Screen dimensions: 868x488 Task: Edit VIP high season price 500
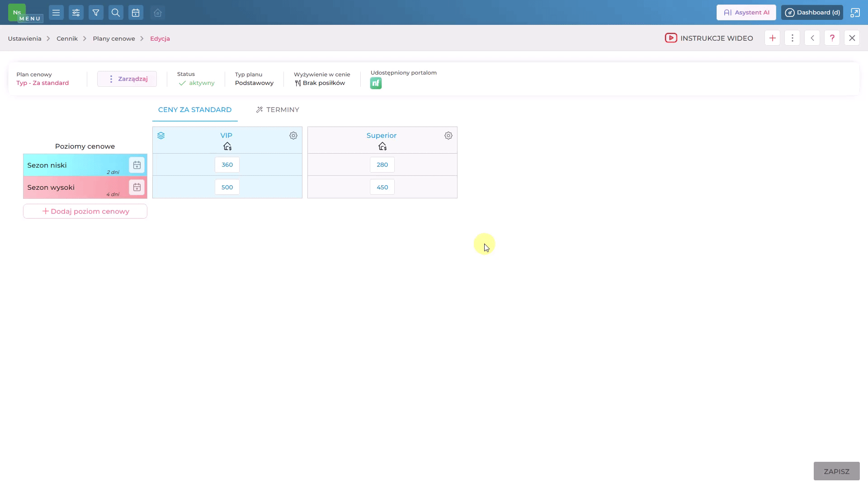pos(227,187)
